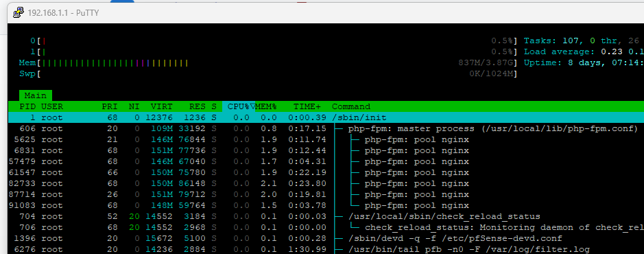Sort by PRI column header
The image size is (644, 254).
110,106
